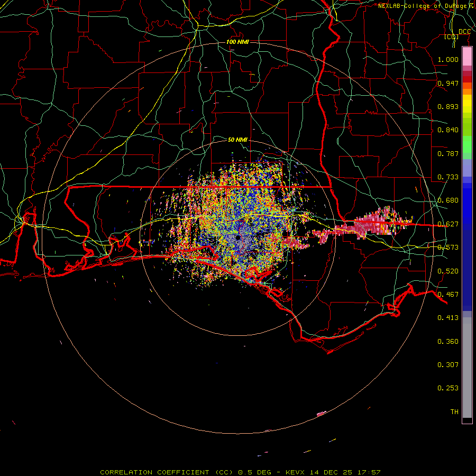Viewport: 476px width, 476px height.
Task: Click the 0.733 legend value
Action: coord(448,177)
